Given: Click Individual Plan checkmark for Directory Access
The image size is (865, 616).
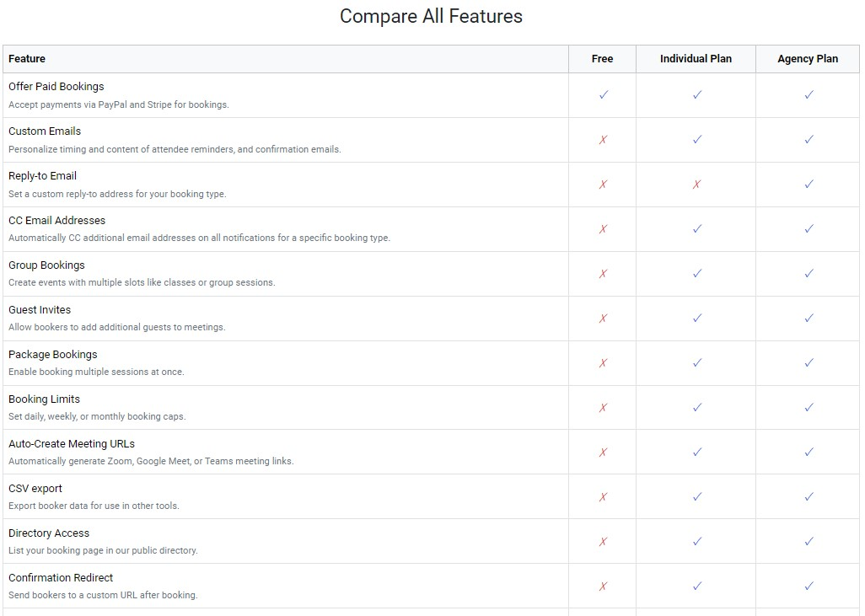Looking at the screenshot, I should click(x=696, y=542).
